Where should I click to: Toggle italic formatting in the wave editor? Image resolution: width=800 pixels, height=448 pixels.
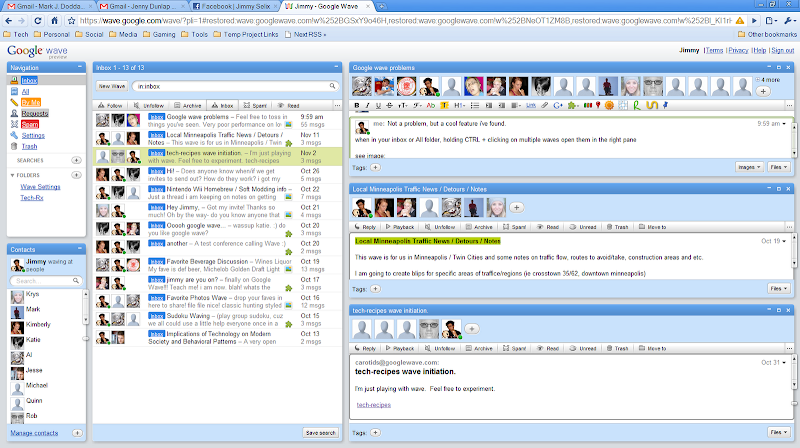[367, 106]
